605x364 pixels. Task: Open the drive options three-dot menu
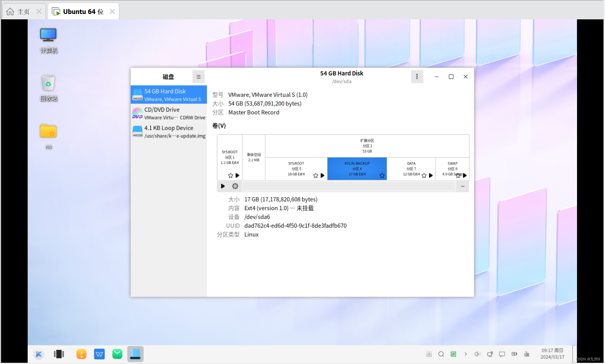417,77
